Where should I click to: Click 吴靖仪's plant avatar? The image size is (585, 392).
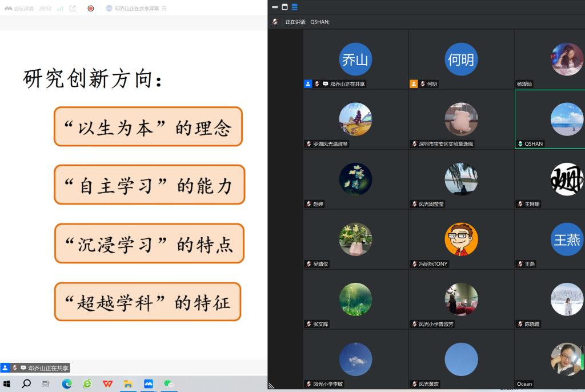355,239
